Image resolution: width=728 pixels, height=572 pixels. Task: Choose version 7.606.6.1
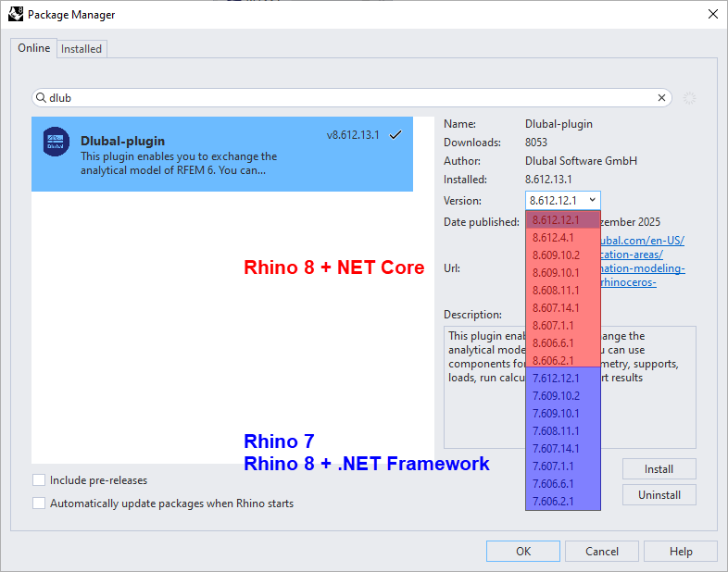tap(563, 484)
